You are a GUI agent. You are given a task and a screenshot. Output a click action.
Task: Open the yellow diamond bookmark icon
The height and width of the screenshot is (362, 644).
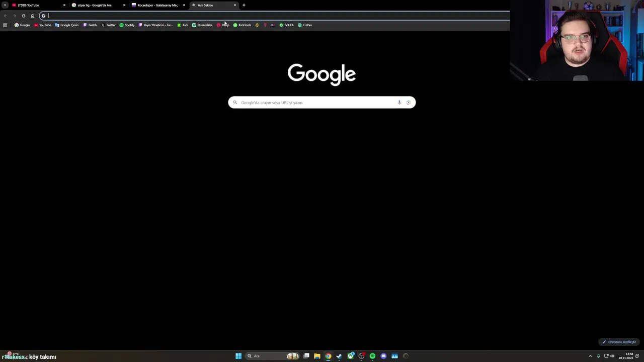click(x=257, y=25)
